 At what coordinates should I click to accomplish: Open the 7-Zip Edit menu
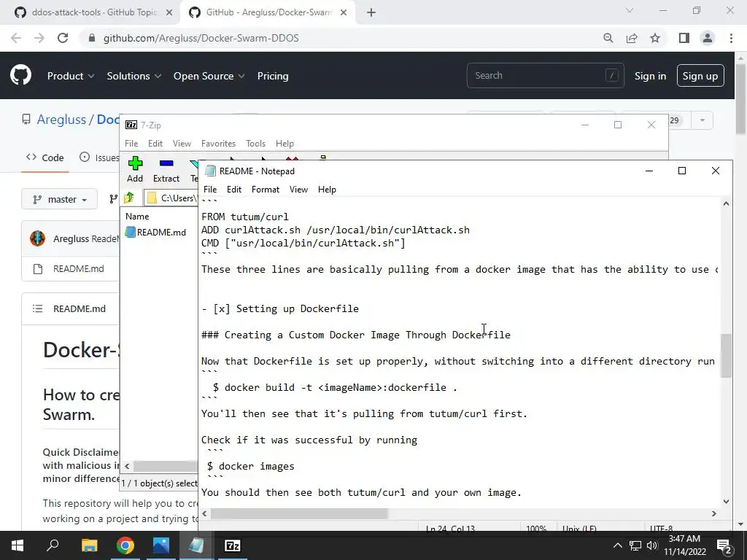coord(155,144)
